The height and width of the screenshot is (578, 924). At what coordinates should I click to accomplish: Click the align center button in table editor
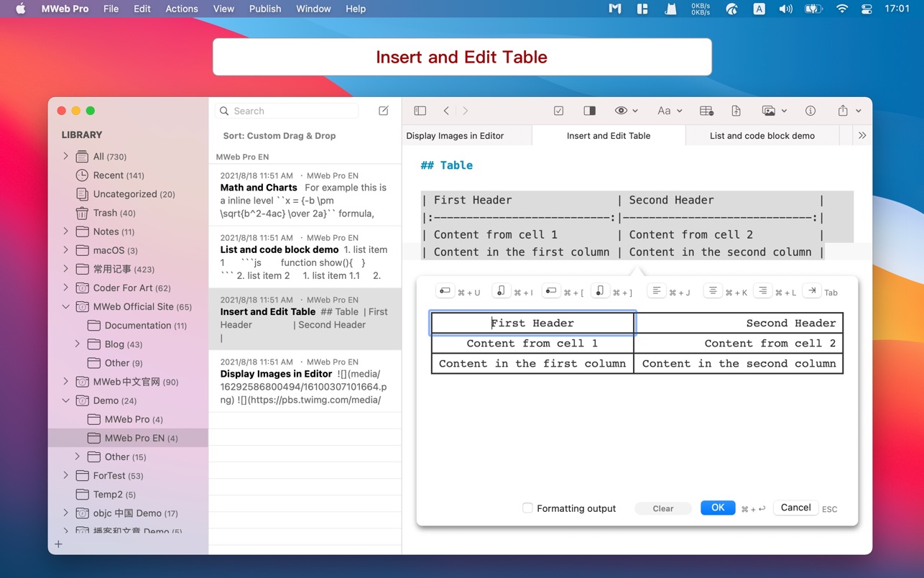[712, 291]
